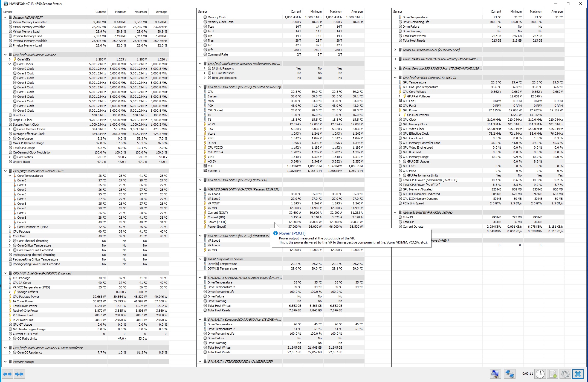Expand the OC Ratio Limits node
This screenshot has width=588, height=382.
pos(10,338)
